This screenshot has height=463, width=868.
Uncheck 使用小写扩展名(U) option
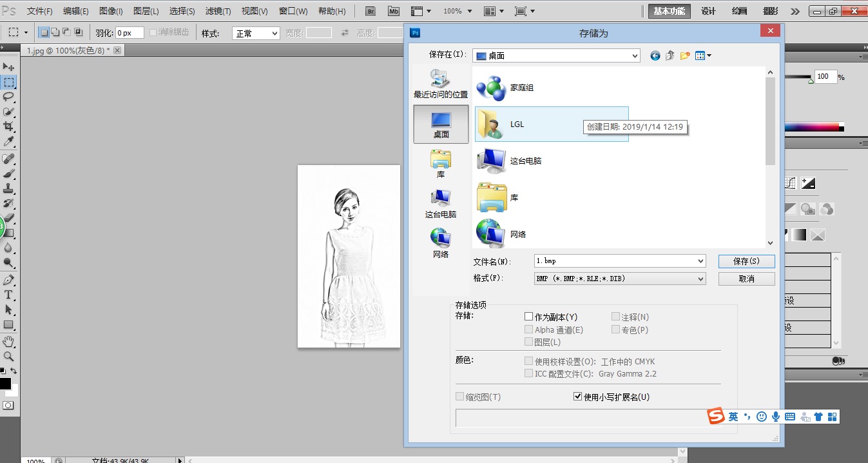pyautogui.click(x=578, y=397)
